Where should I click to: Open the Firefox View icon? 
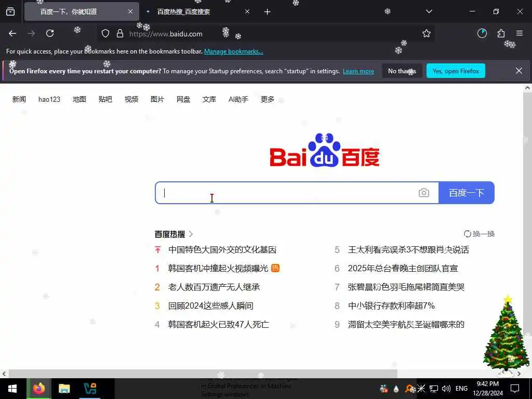tap(10, 11)
